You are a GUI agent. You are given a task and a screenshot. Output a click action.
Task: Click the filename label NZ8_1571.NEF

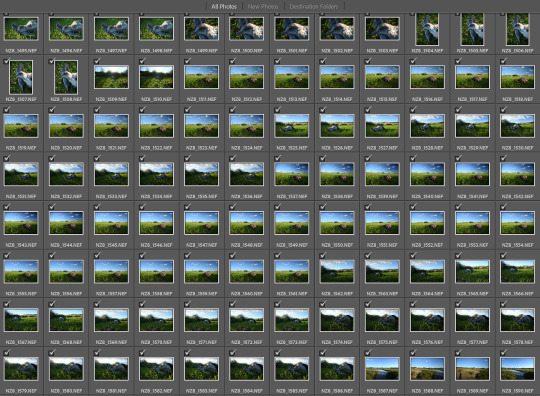pos(201,342)
